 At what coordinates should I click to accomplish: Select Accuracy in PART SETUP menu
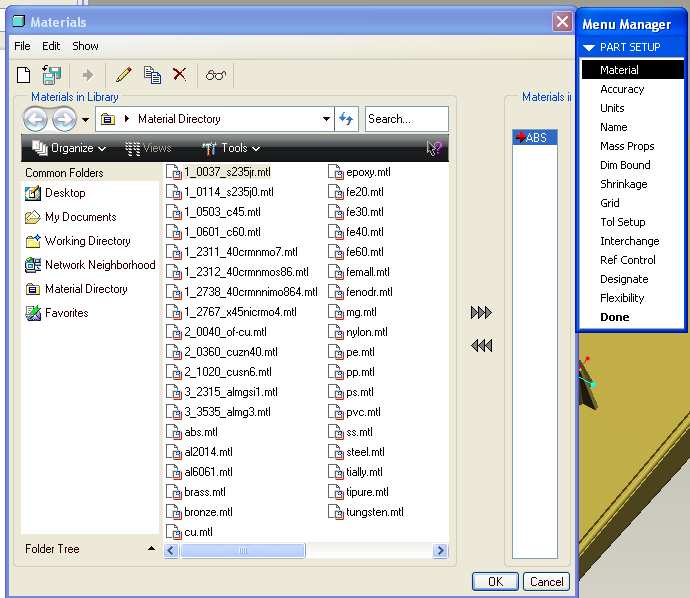[x=622, y=89]
